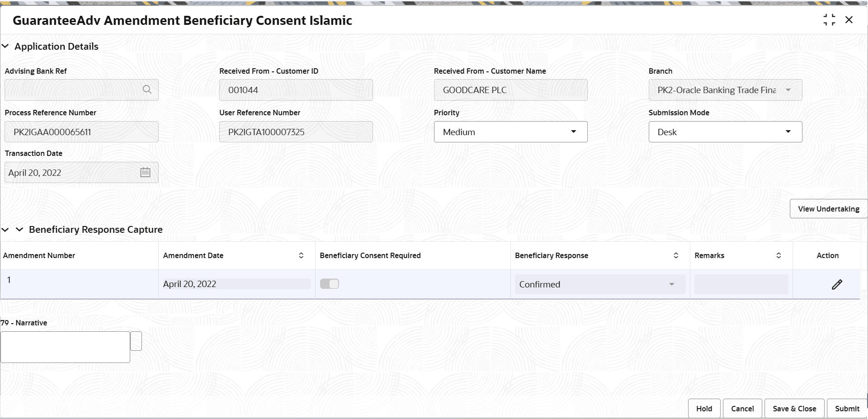
Task: Close the GuaranteeAdv Amendment dialog
Action: (849, 20)
